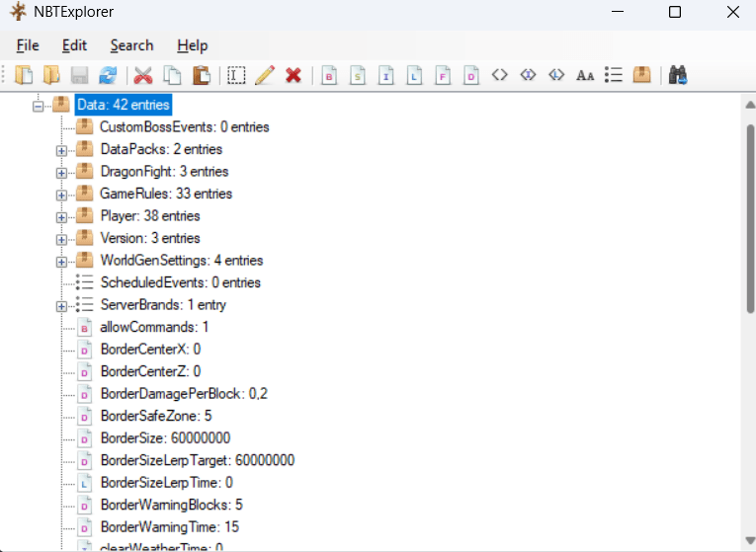Expand the WorldGenSettings node

click(61, 262)
